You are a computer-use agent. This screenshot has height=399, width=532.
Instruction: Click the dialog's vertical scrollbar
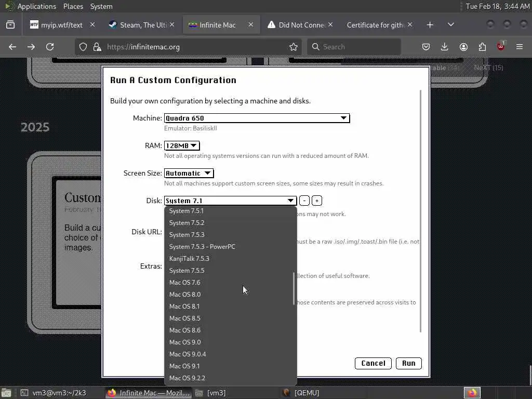point(420,211)
